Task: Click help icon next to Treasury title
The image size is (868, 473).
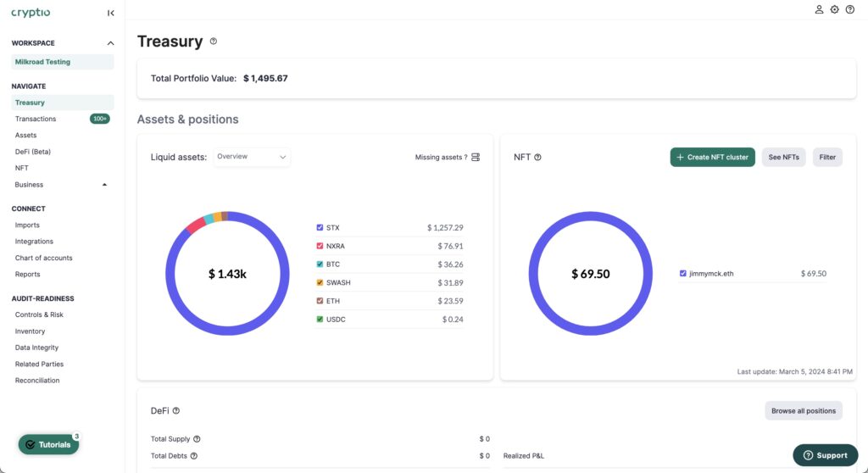Action: point(214,42)
